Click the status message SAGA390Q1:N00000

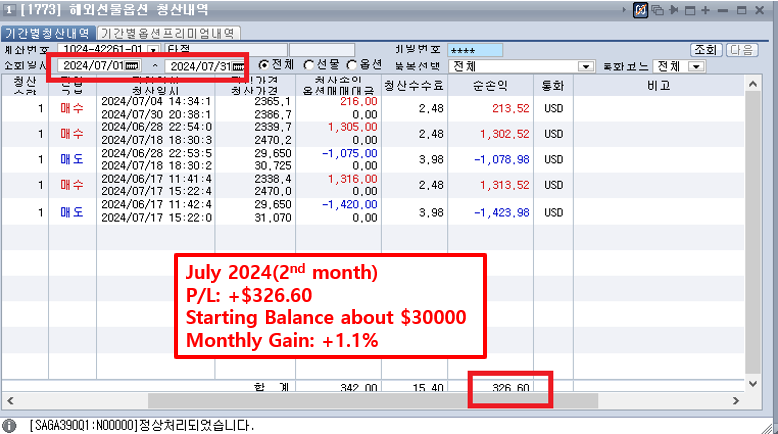[x=142, y=426]
